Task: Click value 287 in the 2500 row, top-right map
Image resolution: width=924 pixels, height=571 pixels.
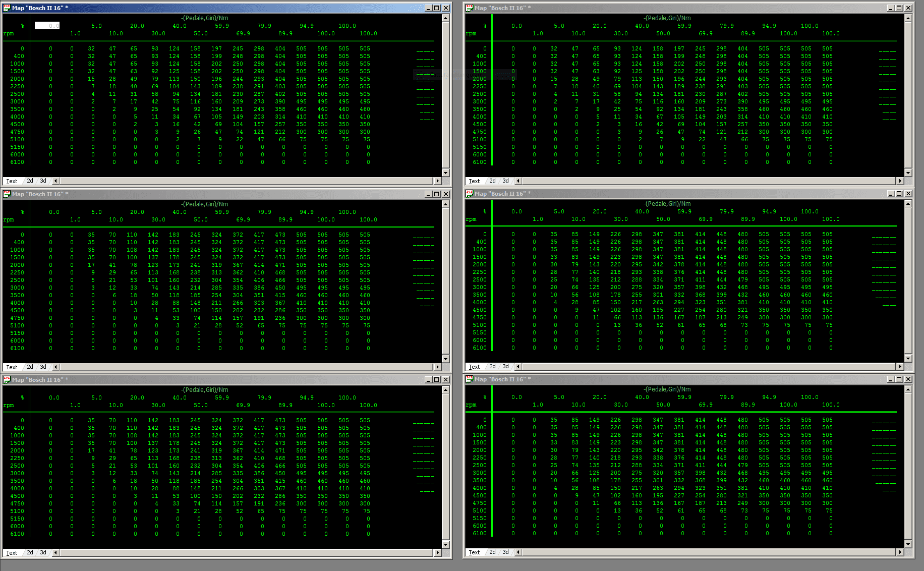Action: pos(722,94)
